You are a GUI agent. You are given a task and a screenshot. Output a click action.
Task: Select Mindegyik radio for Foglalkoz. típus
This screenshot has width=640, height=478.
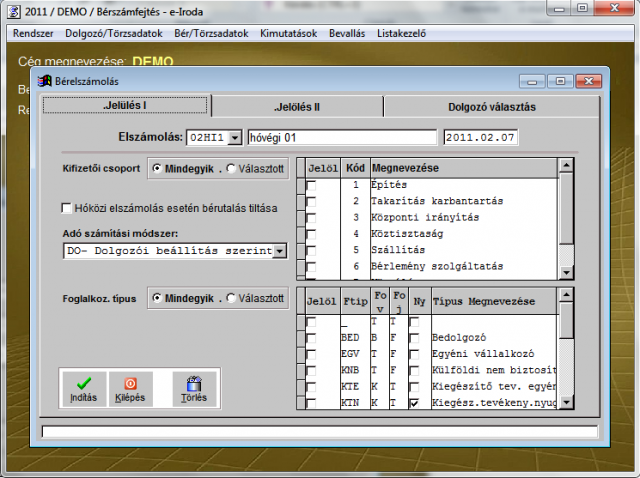tap(158, 298)
